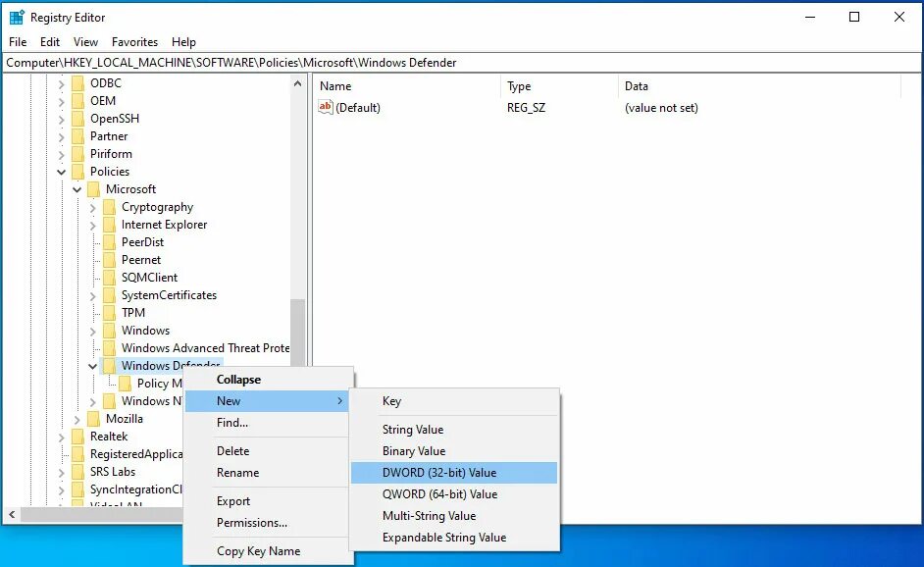
Task: Expand the Internet Explorer tree node
Action: 92,226
